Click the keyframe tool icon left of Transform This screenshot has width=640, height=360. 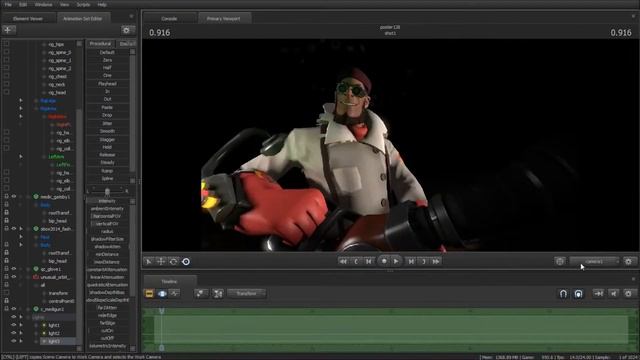200,293
